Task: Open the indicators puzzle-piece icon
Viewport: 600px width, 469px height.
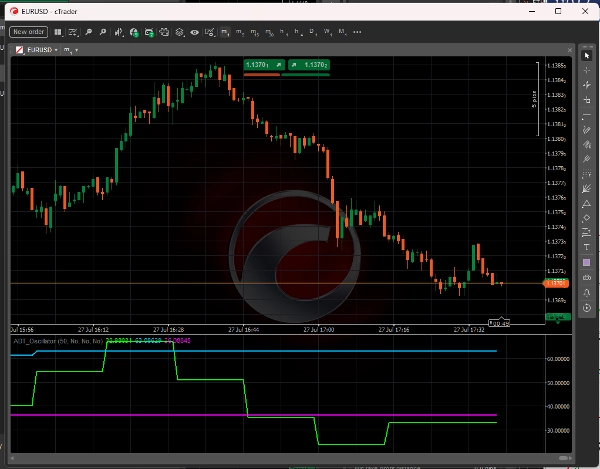Action: pyautogui.click(x=164, y=32)
